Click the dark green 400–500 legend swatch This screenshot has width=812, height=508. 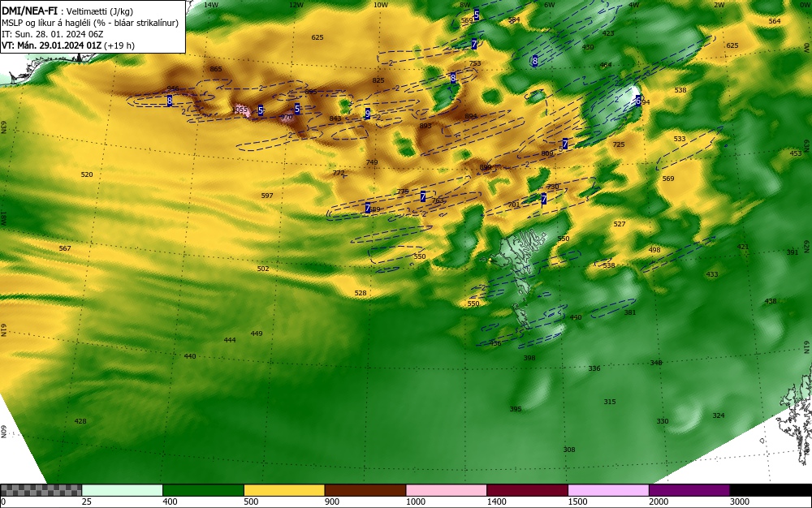tap(203, 490)
